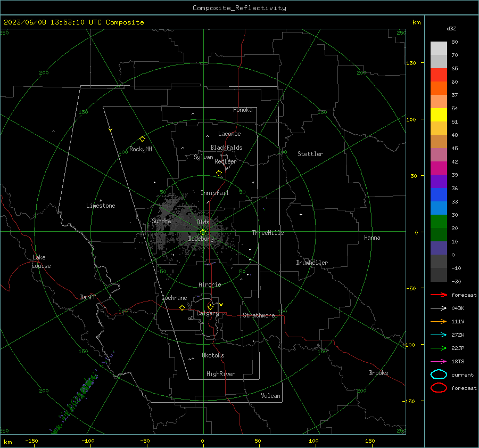Viewport: 479px width, 448px height.
Task: Click the Calgary city label
Action: point(208,313)
